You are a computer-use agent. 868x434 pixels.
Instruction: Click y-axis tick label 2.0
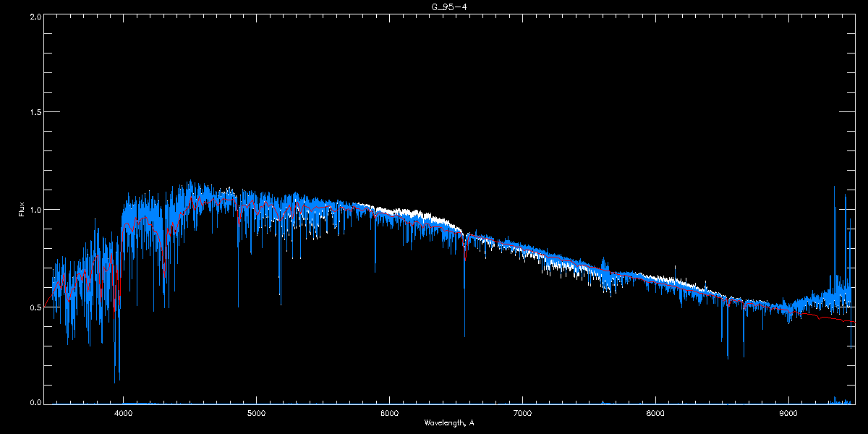(34, 15)
